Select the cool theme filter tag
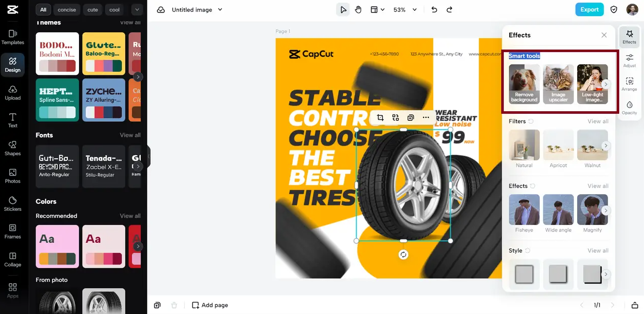644x314 pixels. (115, 10)
